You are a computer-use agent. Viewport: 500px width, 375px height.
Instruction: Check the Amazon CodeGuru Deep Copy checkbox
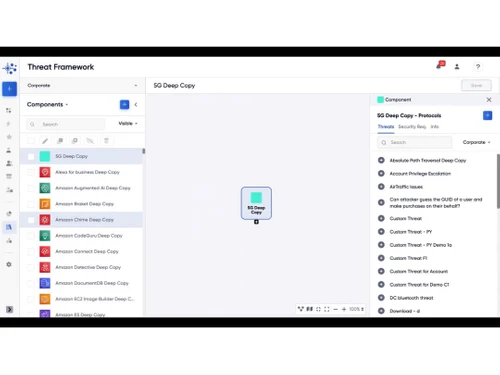(x=31, y=236)
